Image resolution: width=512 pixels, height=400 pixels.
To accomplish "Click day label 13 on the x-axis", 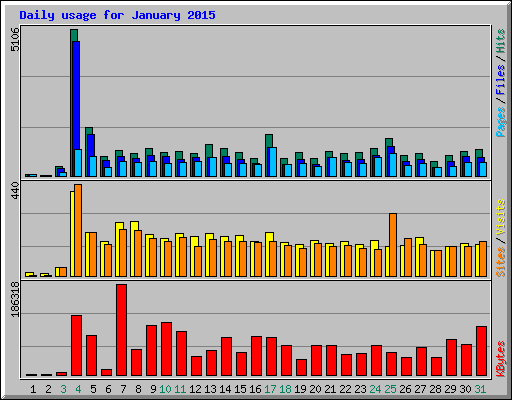I will pyautogui.click(x=210, y=389).
